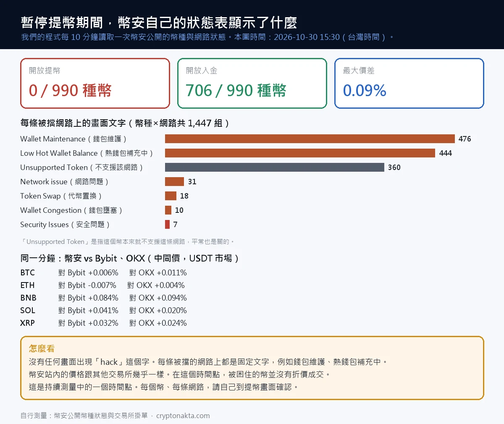Click XRP 對 OKX +0.024%
The height and width of the screenshot is (424, 504).
click(x=158, y=323)
